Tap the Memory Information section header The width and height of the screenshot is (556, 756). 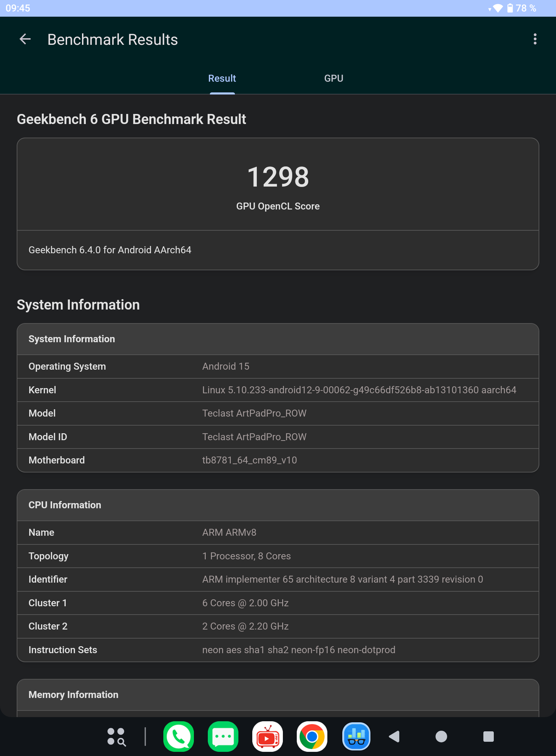278,695
